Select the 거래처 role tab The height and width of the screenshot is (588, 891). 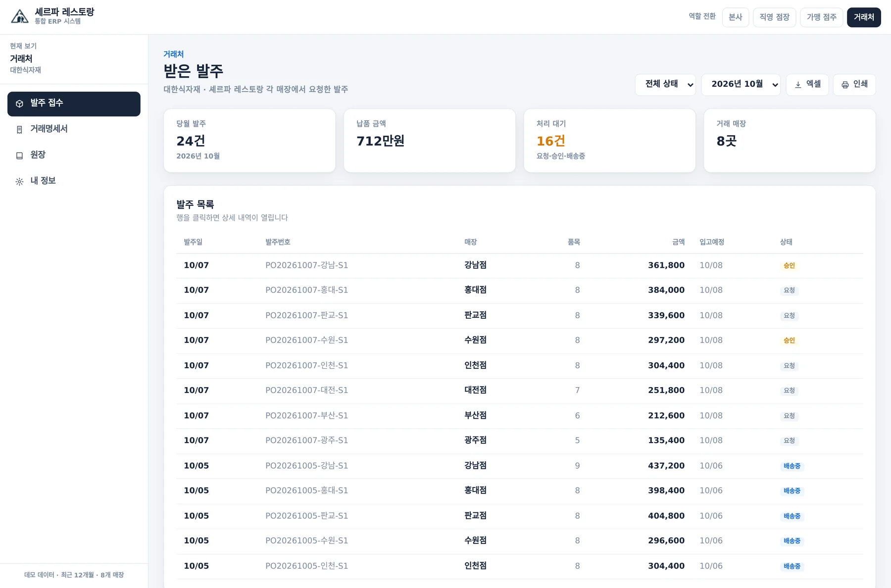864,17
